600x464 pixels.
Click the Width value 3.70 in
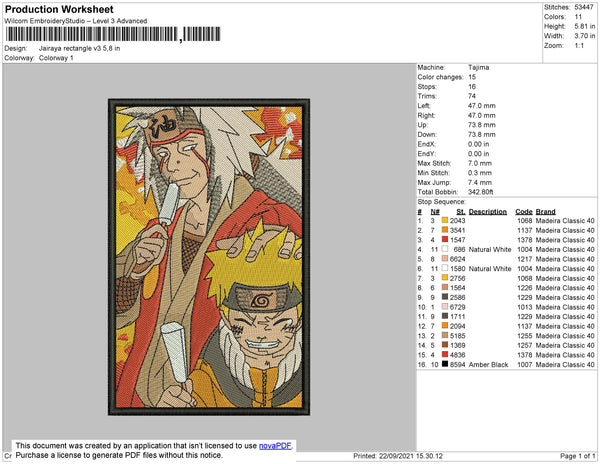(x=585, y=36)
